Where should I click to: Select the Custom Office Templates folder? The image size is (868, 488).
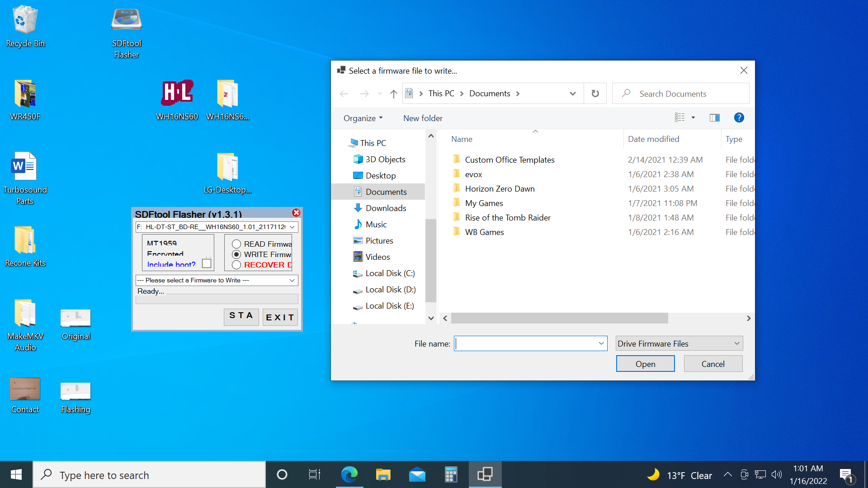tap(509, 160)
